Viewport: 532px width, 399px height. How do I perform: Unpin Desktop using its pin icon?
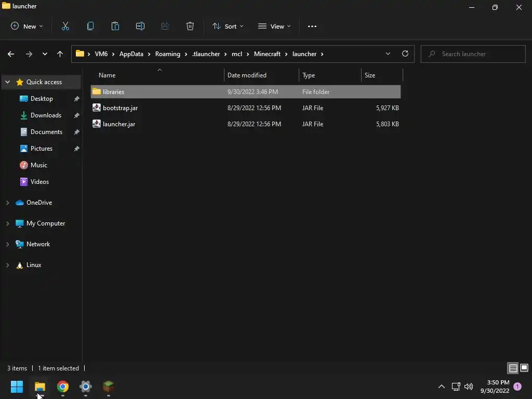[77, 99]
